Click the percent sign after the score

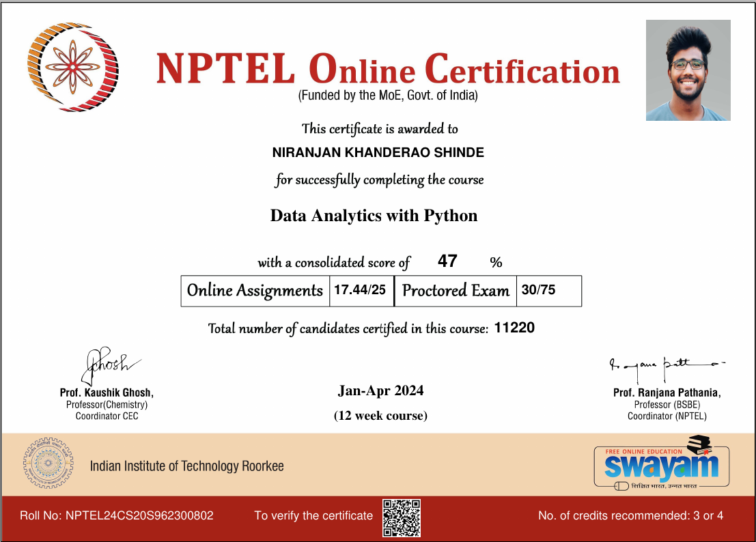(496, 263)
